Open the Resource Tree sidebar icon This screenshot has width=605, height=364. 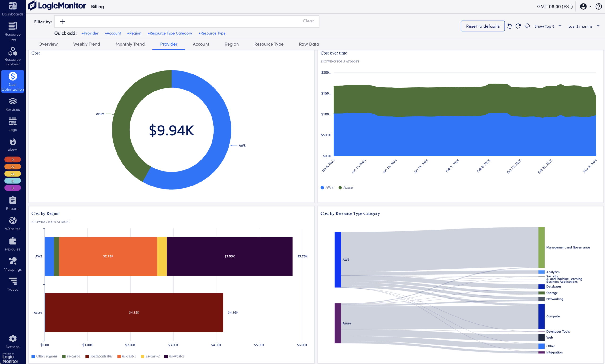click(13, 26)
